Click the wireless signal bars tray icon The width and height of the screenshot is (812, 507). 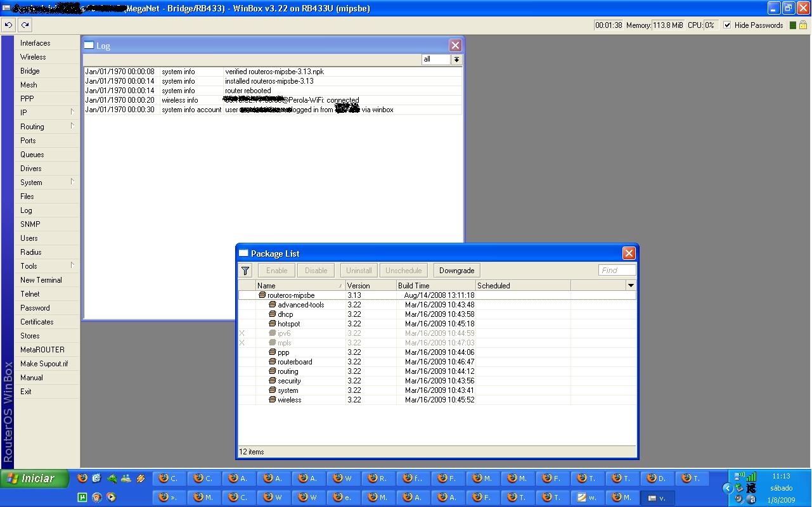tap(751, 477)
